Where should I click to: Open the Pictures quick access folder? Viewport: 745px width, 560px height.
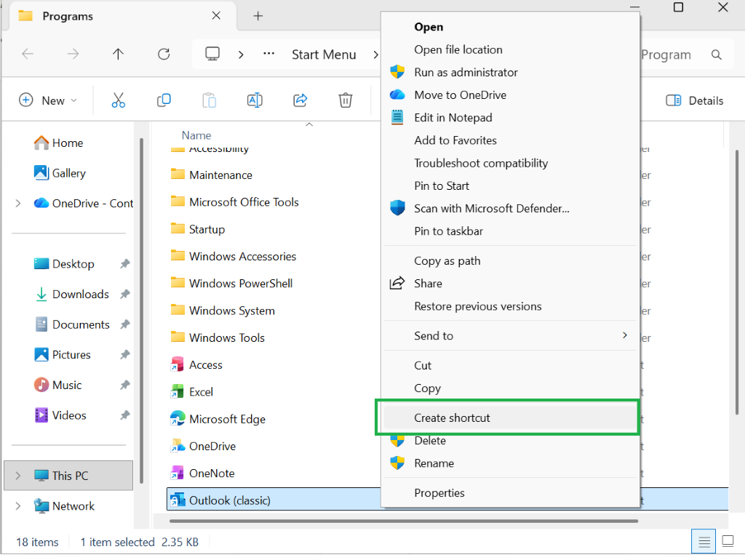coord(63,355)
